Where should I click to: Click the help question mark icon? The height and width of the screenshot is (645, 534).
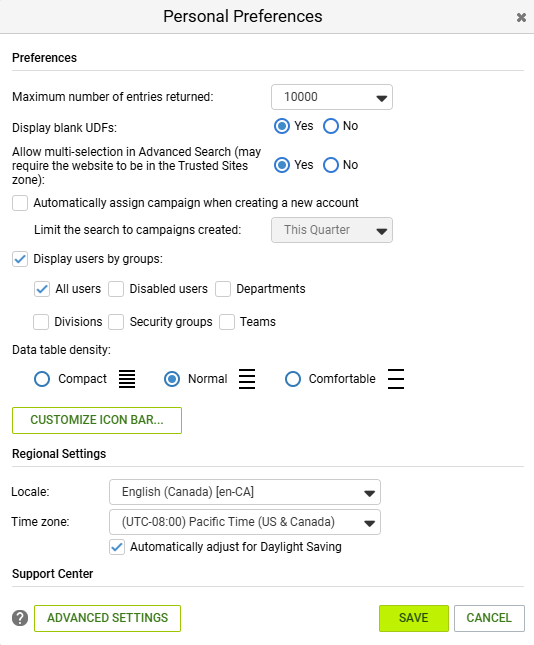(x=20, y=618)
